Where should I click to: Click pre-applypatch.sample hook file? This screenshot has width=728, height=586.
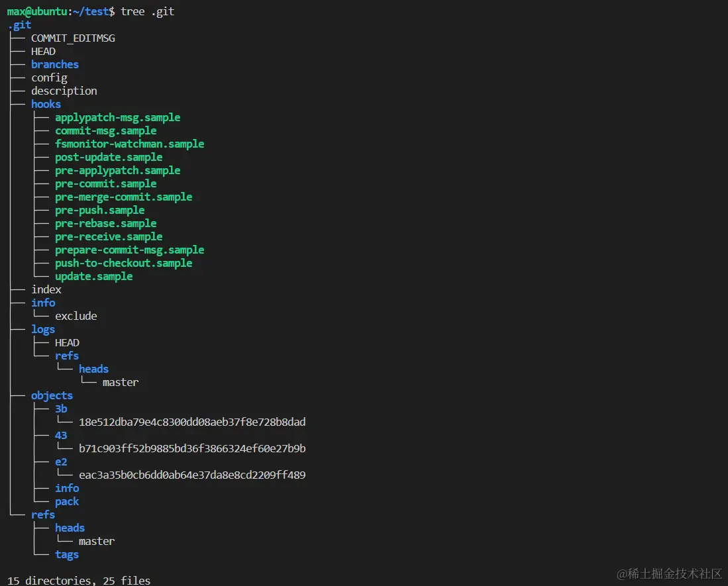click(117, 170)
